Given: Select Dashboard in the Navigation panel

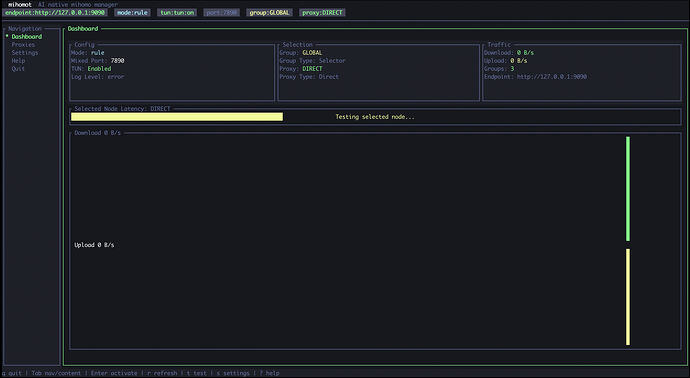Looking at the screenshot, I should (27, 37).
